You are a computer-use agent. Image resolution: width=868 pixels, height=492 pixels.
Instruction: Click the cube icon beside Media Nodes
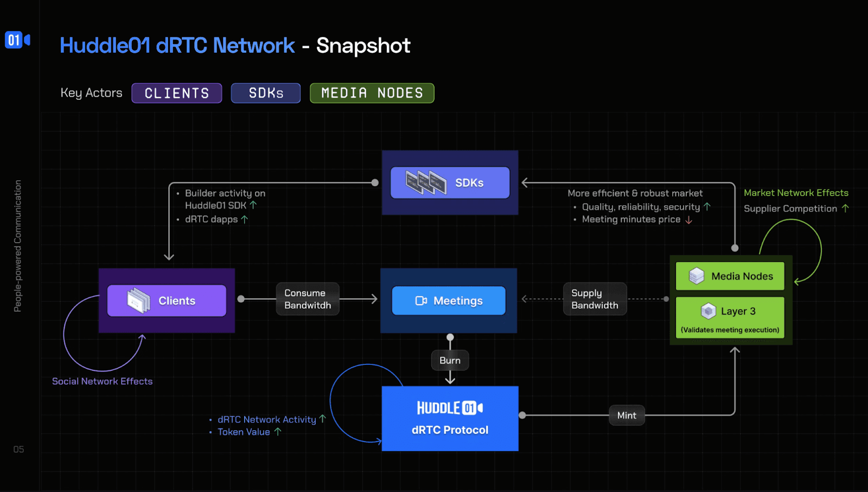click(697, 276)
